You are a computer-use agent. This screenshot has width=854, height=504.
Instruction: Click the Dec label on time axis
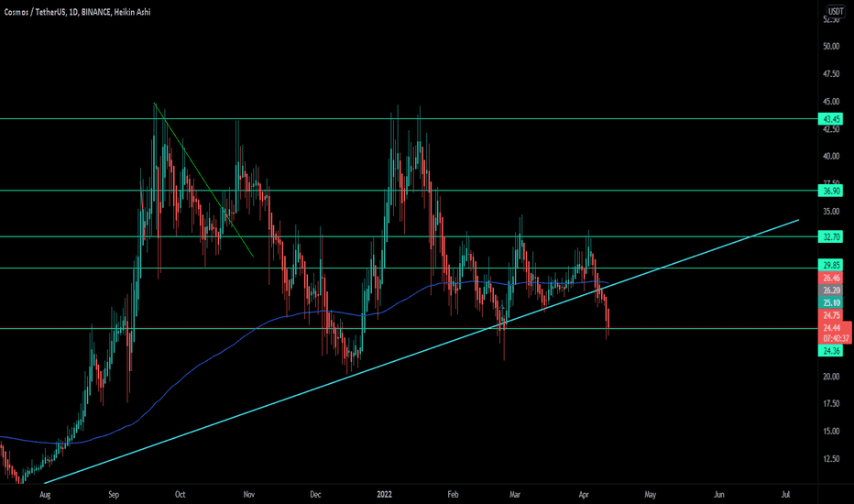click(x=315, y=495)
